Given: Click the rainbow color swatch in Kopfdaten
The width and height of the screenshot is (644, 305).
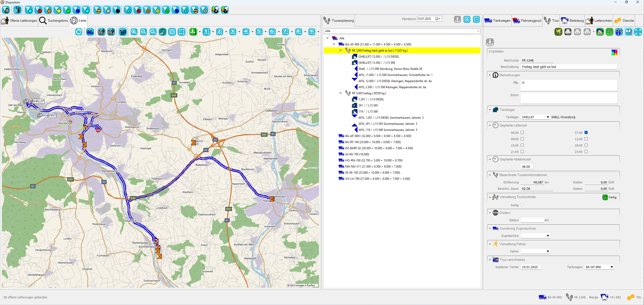Looking at the screenshot, I should (x=614, y=52).
